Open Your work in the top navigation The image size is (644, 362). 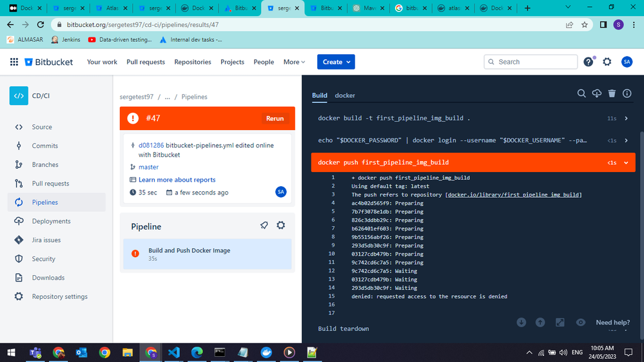tap(102, 62)
